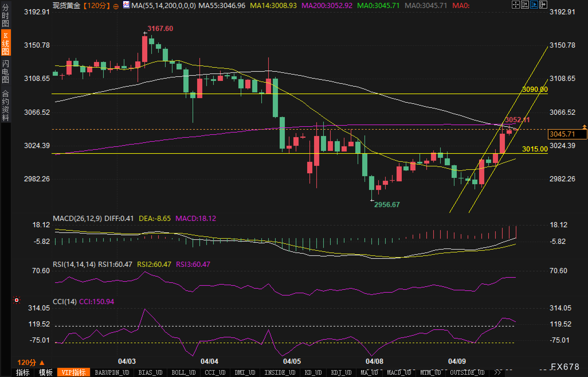Image resolution: width=588 pixels, height=377 pixels.
Task: Click the 3045.71 current price tag
Action: pos(562,134)
